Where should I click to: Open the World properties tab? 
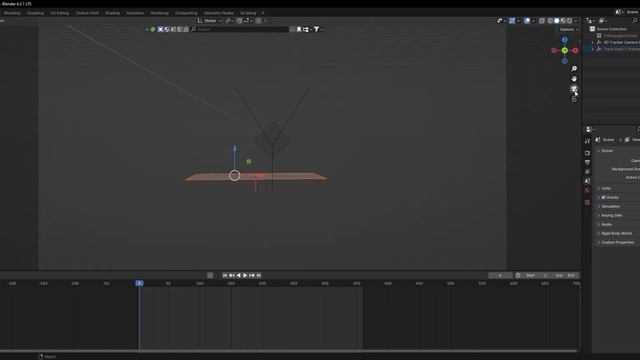coord(587,190)
